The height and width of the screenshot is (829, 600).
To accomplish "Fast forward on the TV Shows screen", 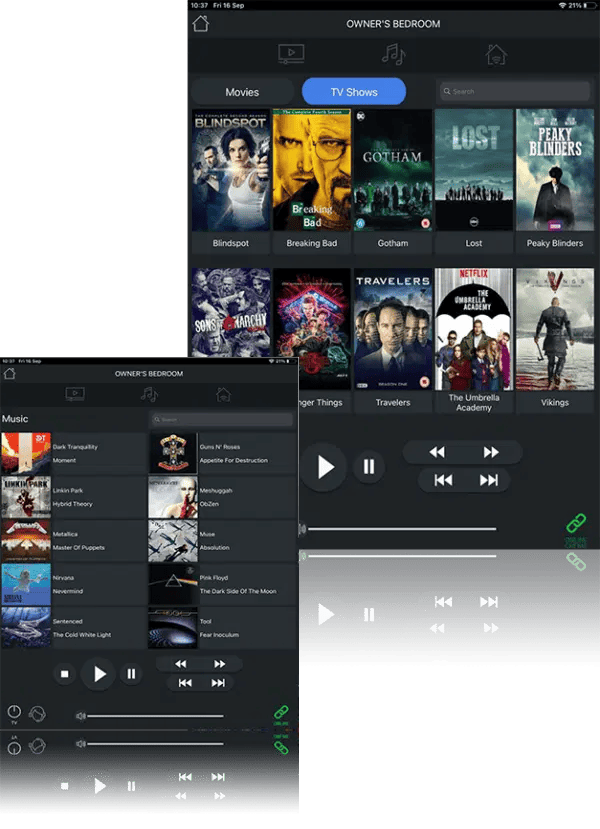I will pyautogui.click(x=491, y=452).
